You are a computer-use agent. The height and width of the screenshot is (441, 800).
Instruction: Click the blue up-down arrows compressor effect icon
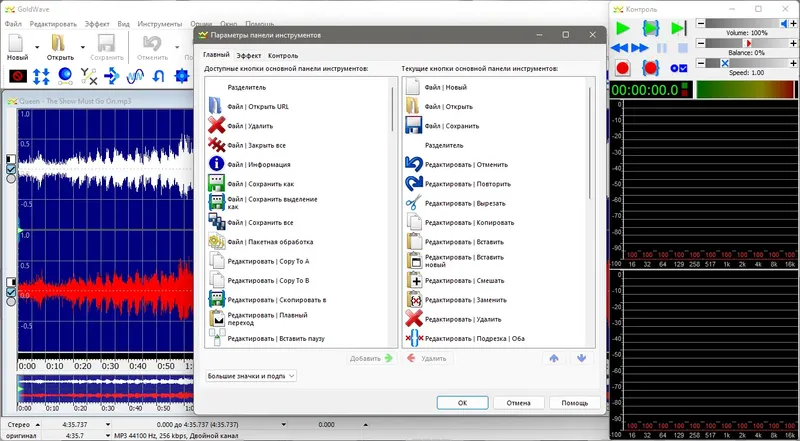(x=41, y=76)
